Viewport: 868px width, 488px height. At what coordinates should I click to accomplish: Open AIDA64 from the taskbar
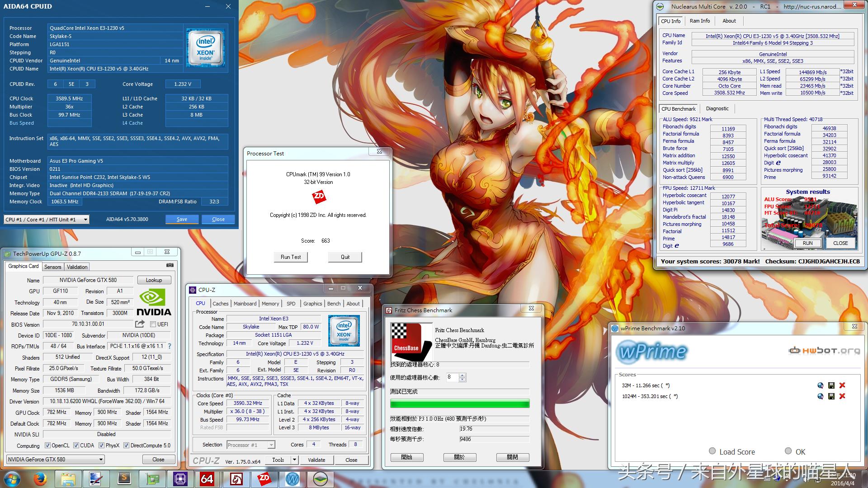pyautogui.click(x=207, y=479)
